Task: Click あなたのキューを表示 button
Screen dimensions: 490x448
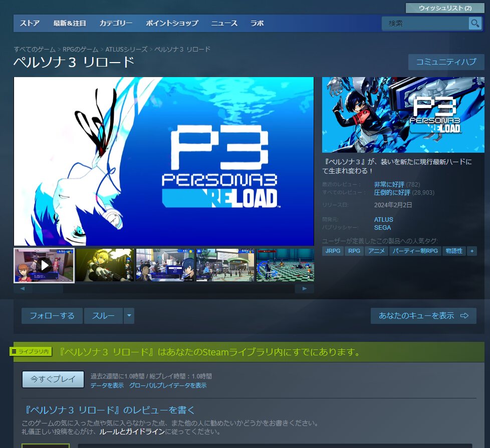Action: tap(423, 316)
